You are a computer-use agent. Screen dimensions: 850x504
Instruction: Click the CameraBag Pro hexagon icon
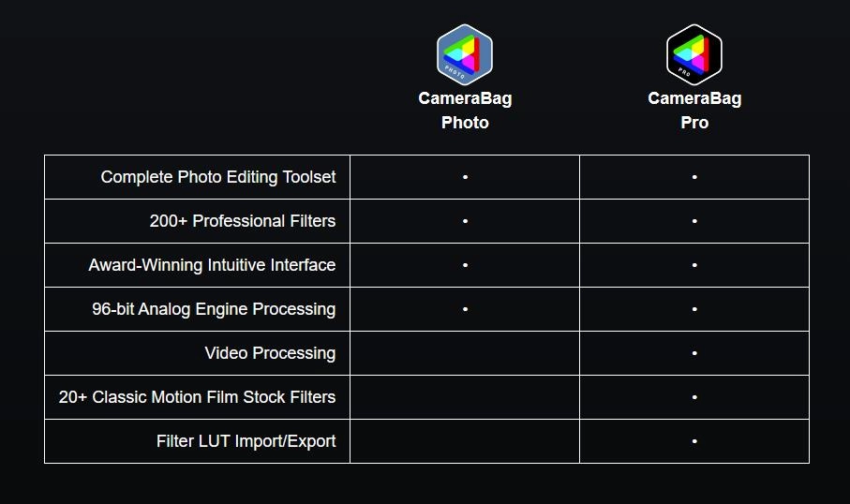tap(693, 54)
